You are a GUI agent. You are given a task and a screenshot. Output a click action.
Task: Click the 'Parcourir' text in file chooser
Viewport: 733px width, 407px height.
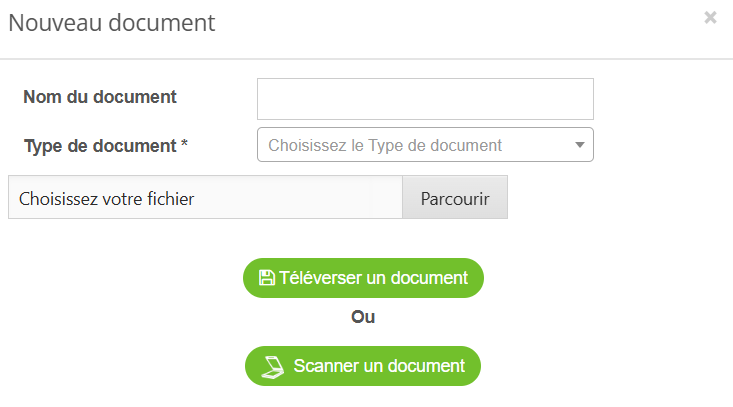pyautogui.click(x=455, y=198)
